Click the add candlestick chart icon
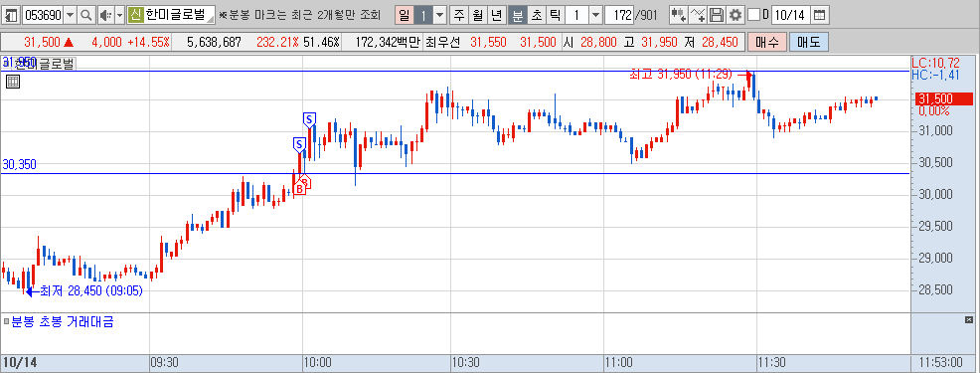 [678, 14]
